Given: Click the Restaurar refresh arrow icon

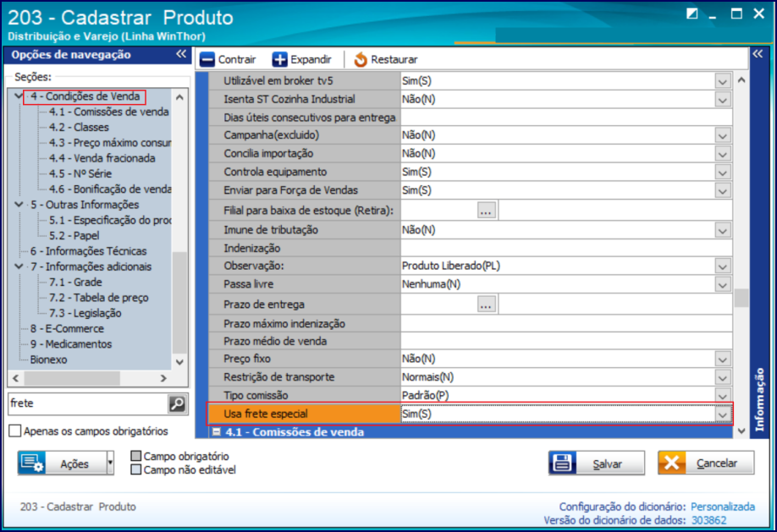Looking at the screenshot, I should tap(361, 59).
